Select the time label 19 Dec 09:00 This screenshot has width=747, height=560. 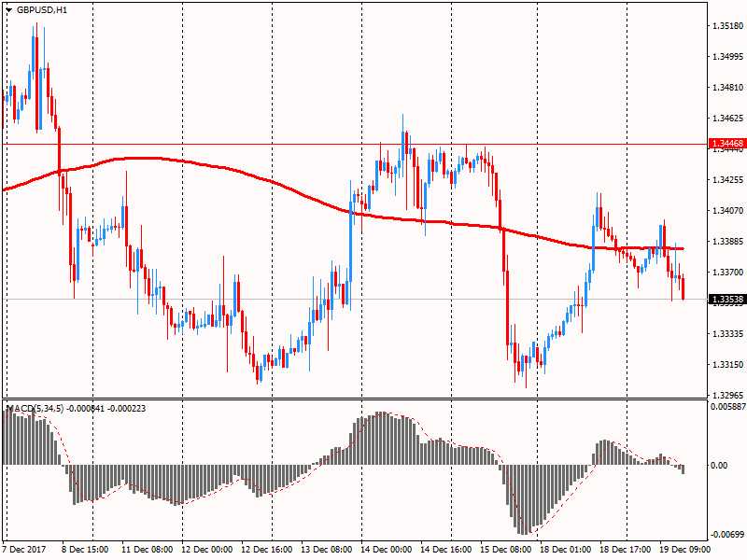pos(685,549)
